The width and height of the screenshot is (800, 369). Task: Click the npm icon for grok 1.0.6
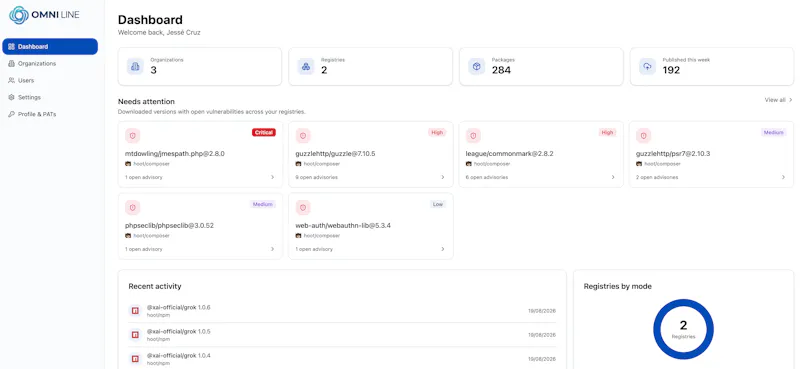135,310
